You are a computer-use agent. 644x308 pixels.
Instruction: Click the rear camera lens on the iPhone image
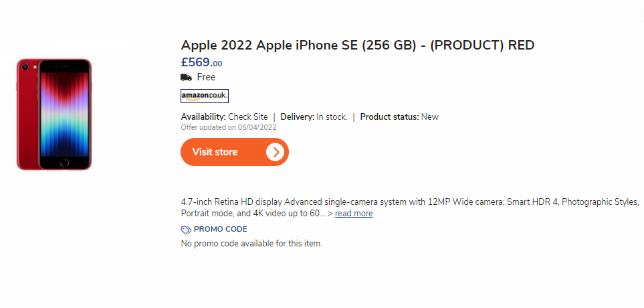(x=25, y=66)
